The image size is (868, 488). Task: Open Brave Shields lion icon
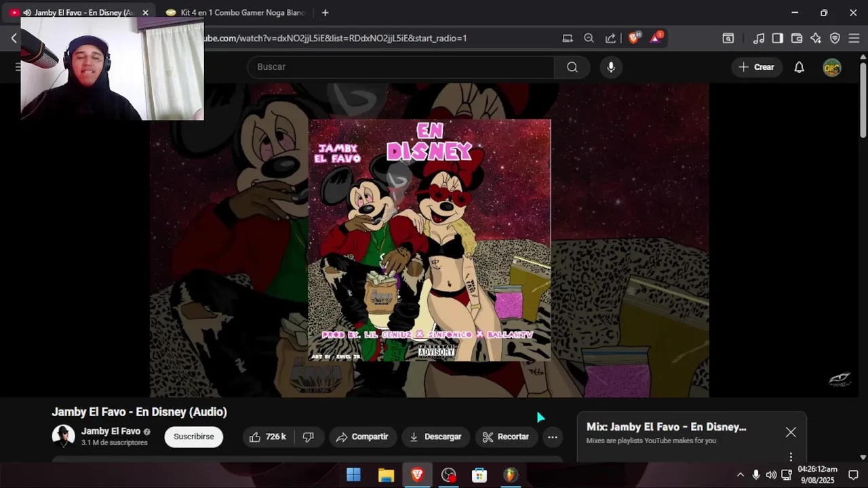[633, 39]
